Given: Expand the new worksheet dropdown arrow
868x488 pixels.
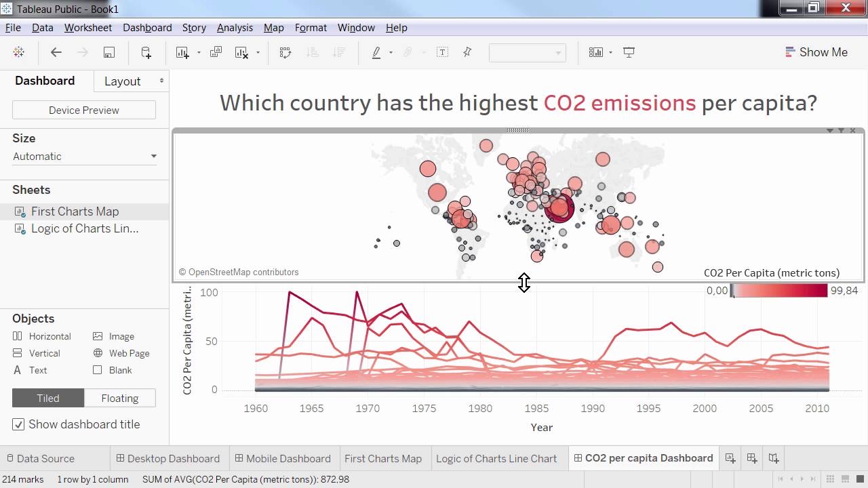Looking at the screenshot, I should tap(199, 53).
